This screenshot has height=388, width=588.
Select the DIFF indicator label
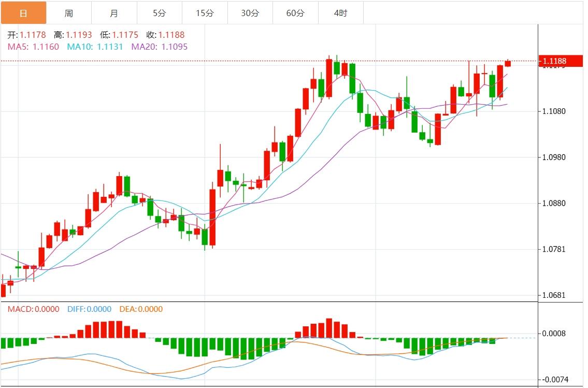(x=89, y=309)
